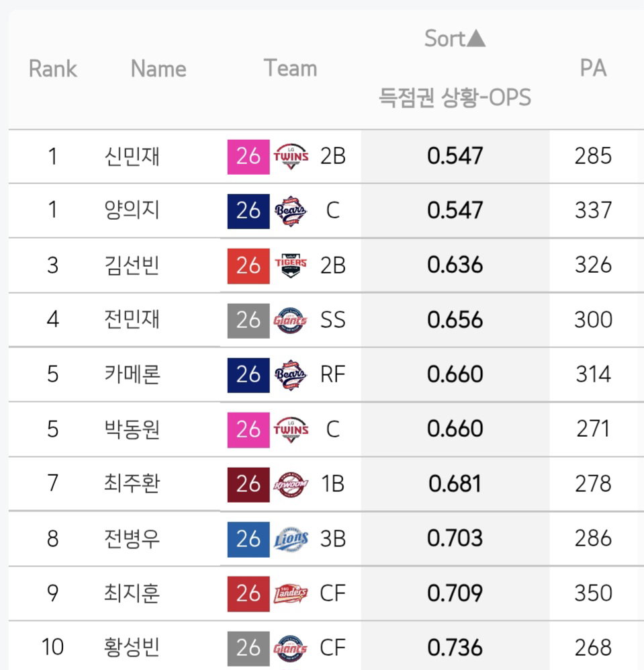Click the Bears logo next to 양의지
644x670 pixels.
click(x=290, y=211)
